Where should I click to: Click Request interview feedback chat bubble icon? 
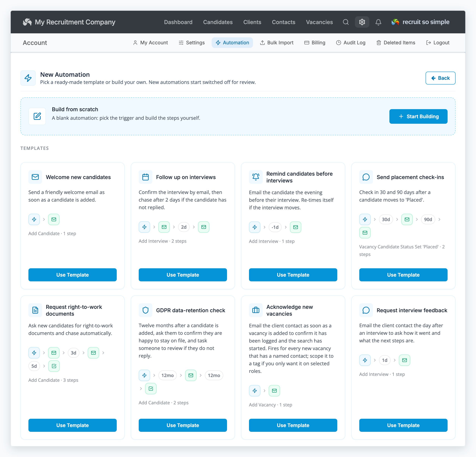[366, 310]
